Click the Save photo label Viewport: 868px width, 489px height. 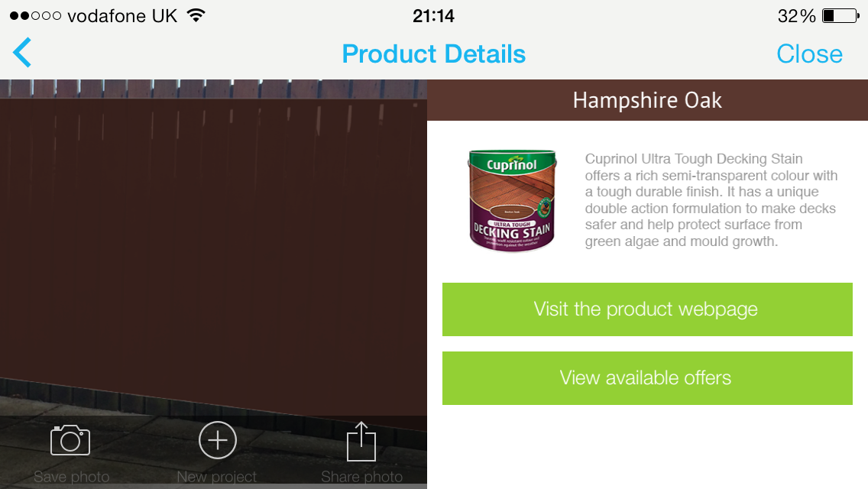[71, 476]
